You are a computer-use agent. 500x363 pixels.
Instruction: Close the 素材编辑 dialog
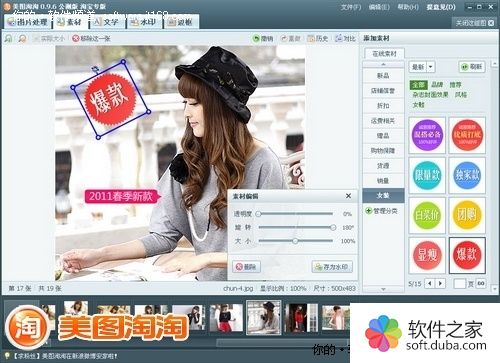pyautogui.click(x=348, y=196)
